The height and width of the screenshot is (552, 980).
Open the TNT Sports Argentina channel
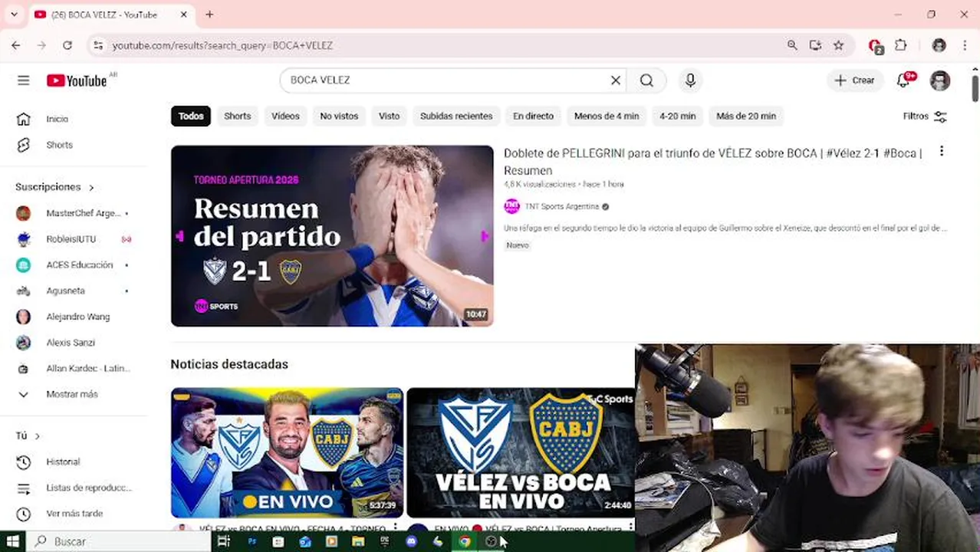click(563, 206)
